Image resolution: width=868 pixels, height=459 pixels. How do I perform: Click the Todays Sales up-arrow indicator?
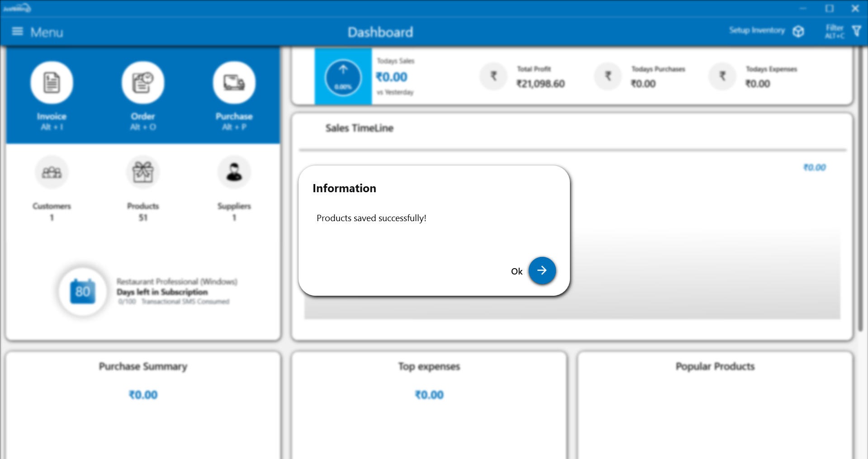tap(343, 77)
